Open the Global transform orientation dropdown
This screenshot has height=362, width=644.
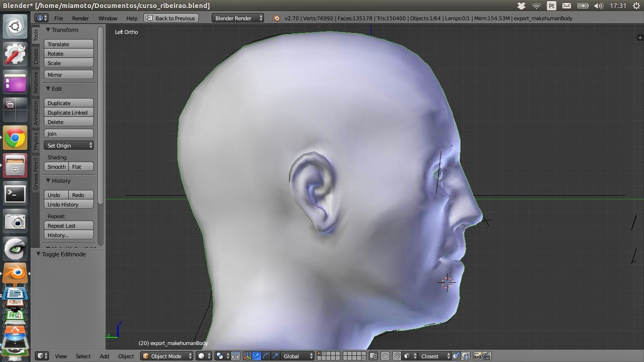click(x=297, y=356)
